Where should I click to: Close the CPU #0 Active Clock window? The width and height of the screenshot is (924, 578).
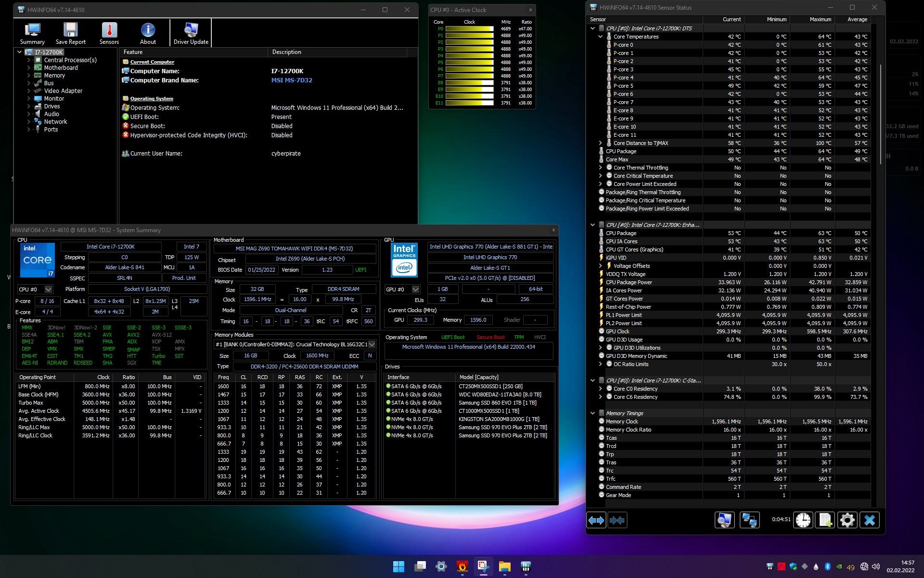[x=530, y=10]
